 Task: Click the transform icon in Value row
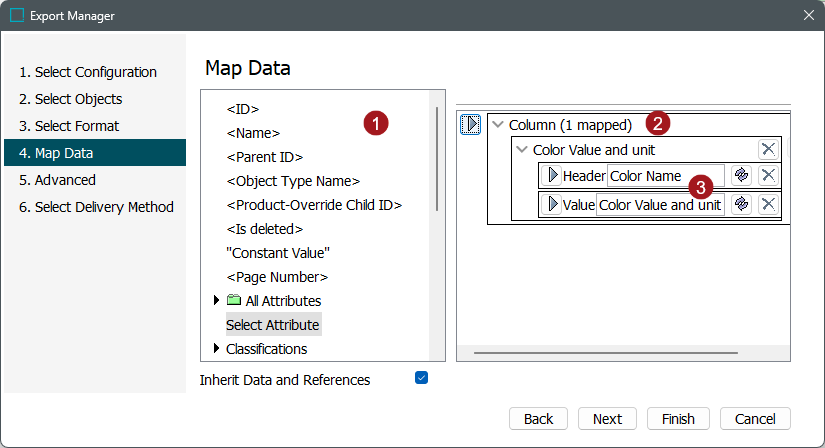point(741,204)
